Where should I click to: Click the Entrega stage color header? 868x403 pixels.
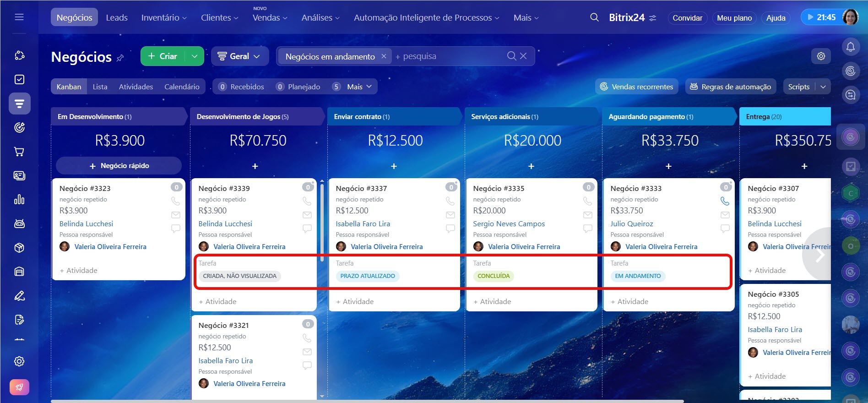tap(785, 117)
